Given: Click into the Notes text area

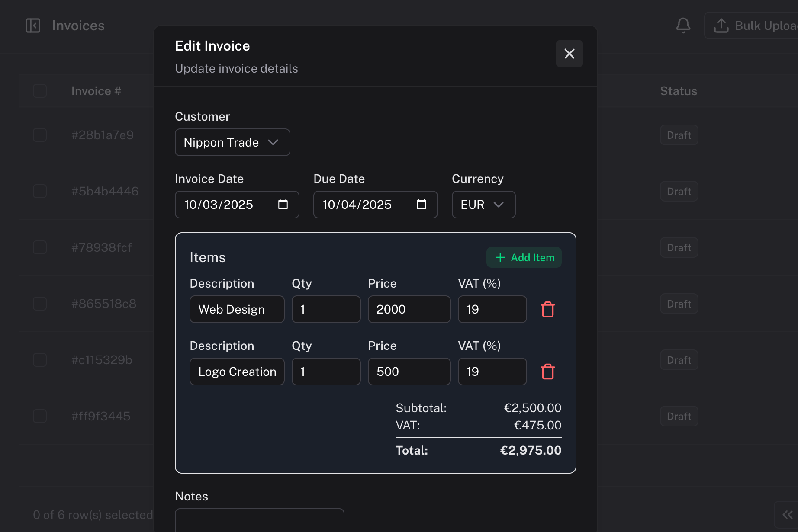Looking at the screenshot, I should click(x=260, y=520).
